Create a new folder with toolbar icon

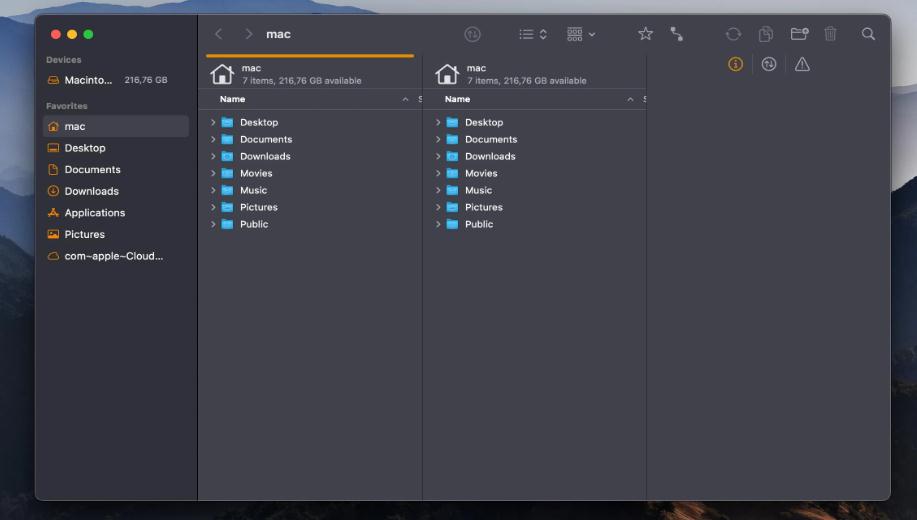[799, 34]
